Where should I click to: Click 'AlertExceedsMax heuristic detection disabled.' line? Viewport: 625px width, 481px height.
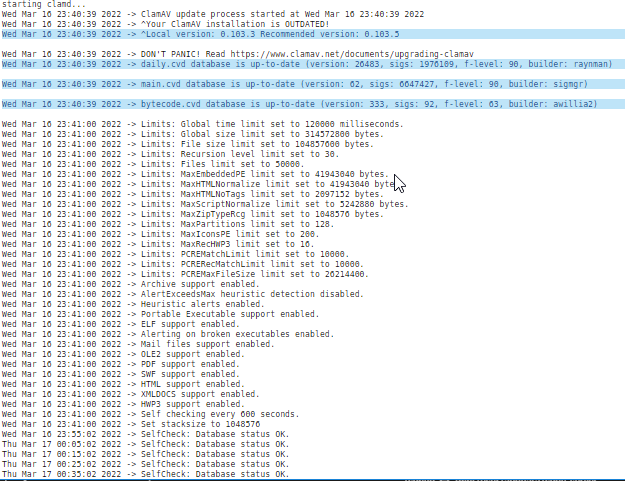(x=183, y=294)
